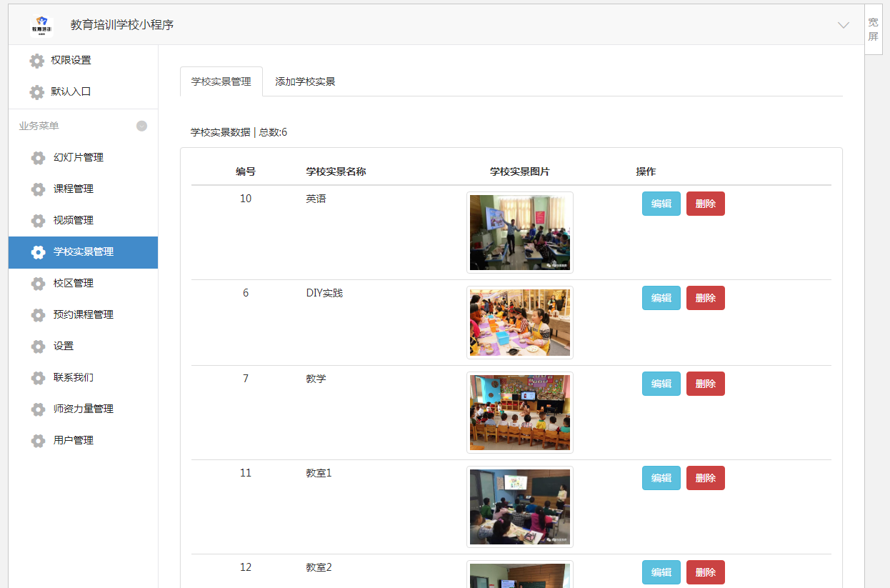Click the gear icon beside 联系我们

39,378
